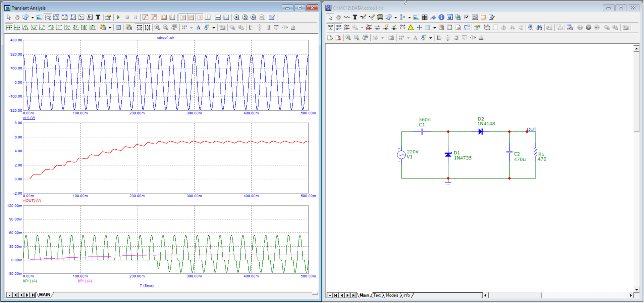Toggle grid text attribute display icon
Image resolution: width=644 pixels, height=303 pixels.
pos(339,28)
